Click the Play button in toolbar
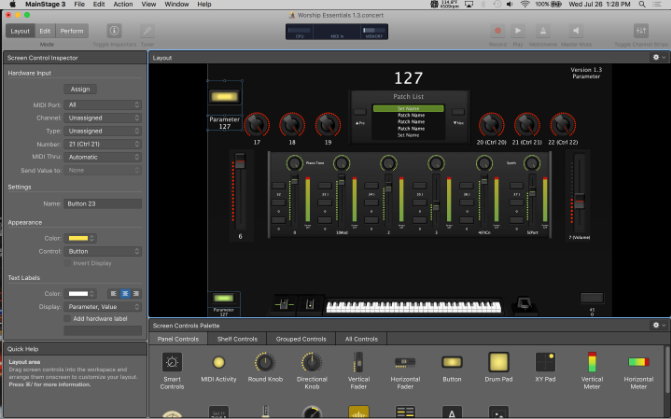This screenshot has width=671, height=419. coord(518,31)
